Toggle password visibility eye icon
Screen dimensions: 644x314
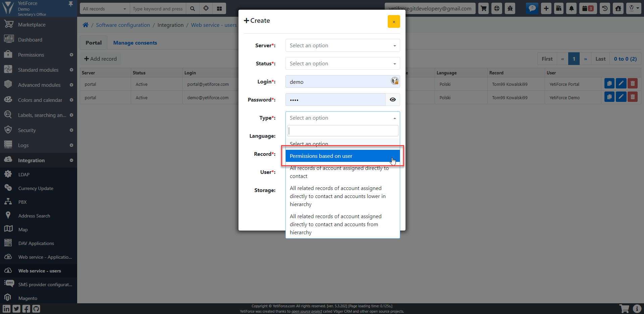click(x=393, y=100)
